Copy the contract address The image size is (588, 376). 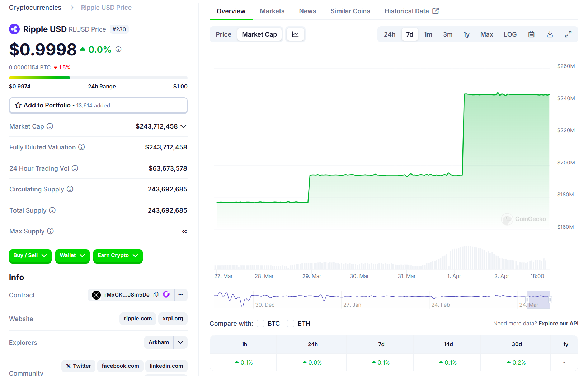pyautogui.click(x=156, y=295)
